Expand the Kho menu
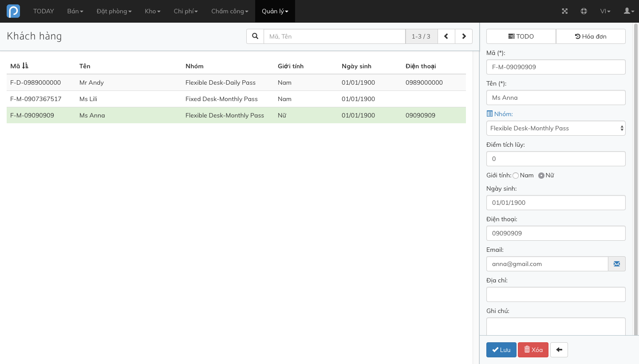This screenshot has width=639, height=364. point(153,11)
